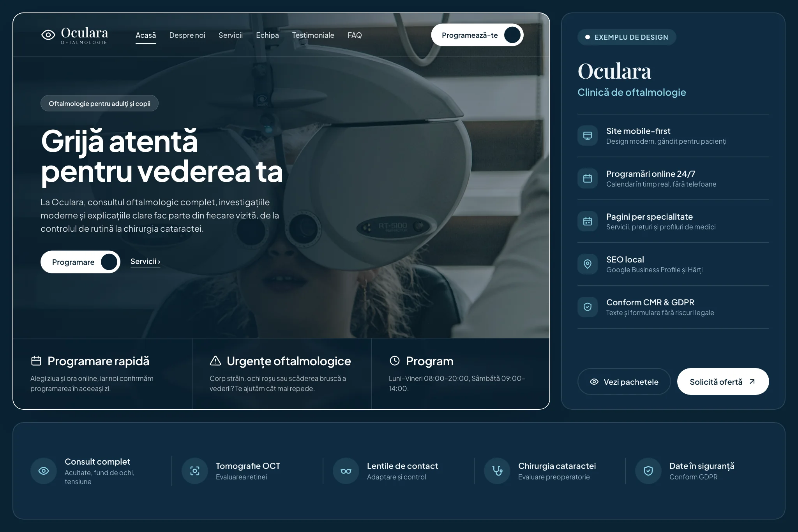
Task: Click the Programări online 24/7 title
Action: pyautogui.click(x=651, y=174)
